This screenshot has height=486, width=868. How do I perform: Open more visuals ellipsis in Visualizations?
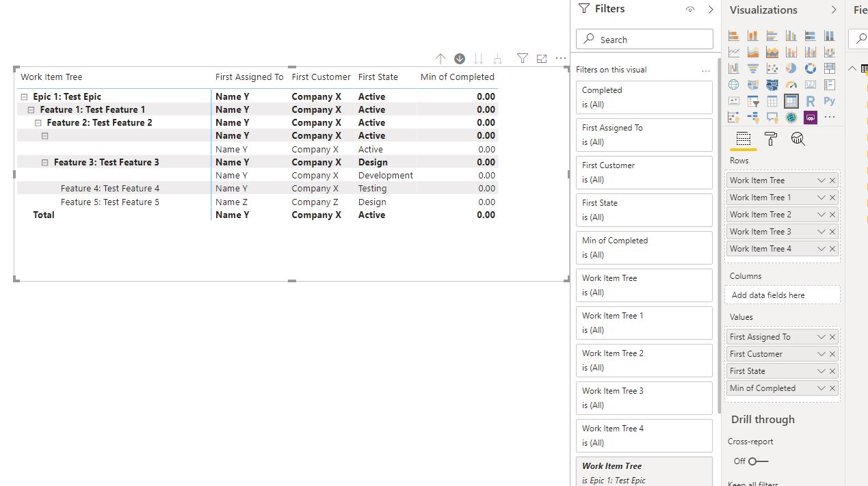(x=830, y=118)
